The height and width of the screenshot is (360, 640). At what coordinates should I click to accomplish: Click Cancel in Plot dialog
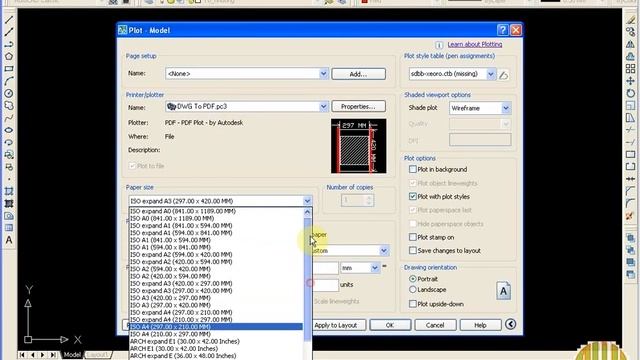click(435, 325)
